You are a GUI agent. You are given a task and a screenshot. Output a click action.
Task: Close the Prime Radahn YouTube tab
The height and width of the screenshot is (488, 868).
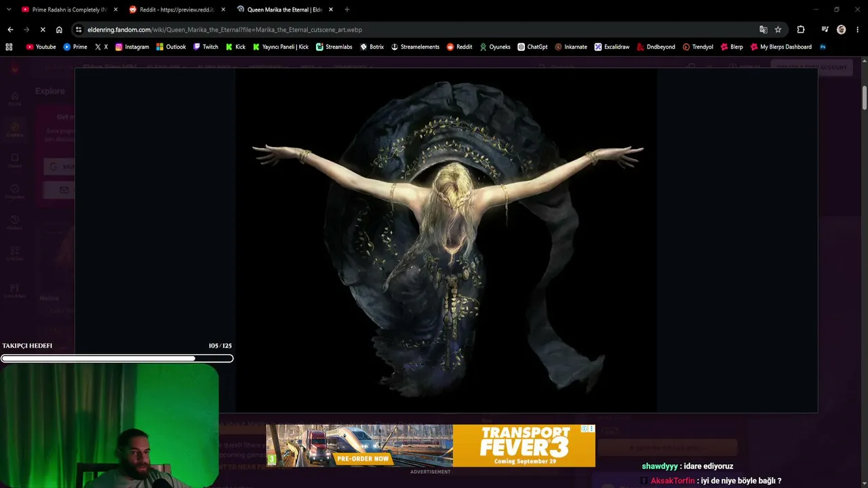(x=115, y=9)
